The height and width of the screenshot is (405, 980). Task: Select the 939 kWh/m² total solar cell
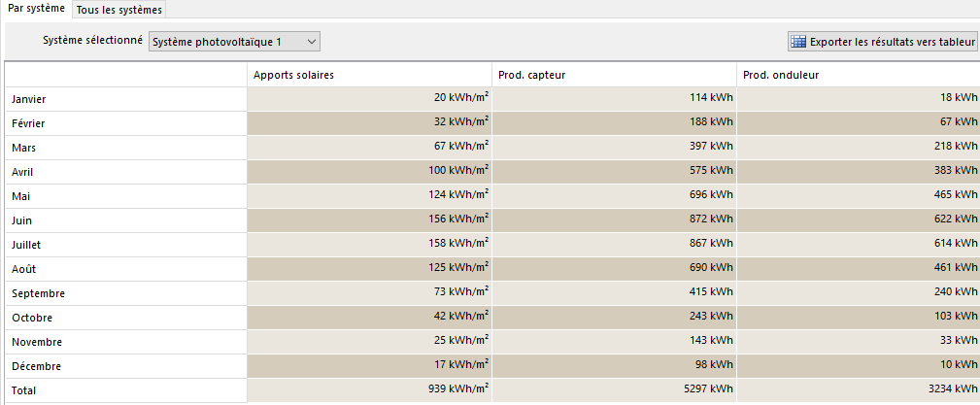(369, 390)
